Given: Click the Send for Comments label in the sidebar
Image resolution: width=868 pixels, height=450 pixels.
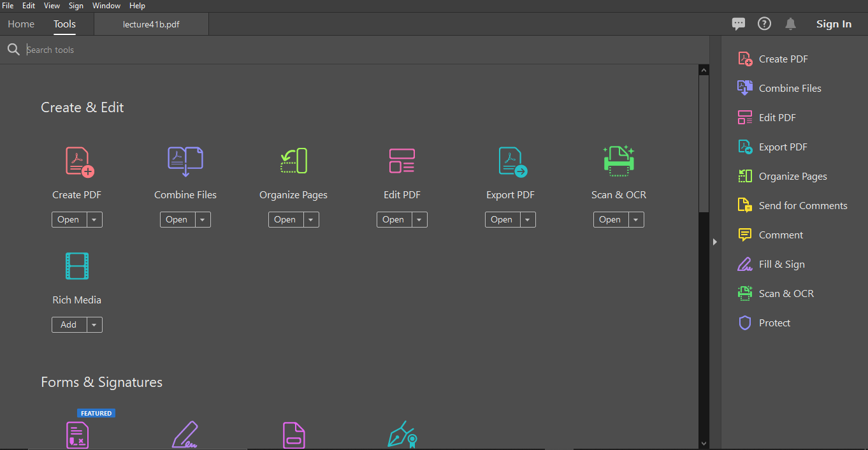Looking at the screenshot, I should pyautogui.click(x=803, y=205).
